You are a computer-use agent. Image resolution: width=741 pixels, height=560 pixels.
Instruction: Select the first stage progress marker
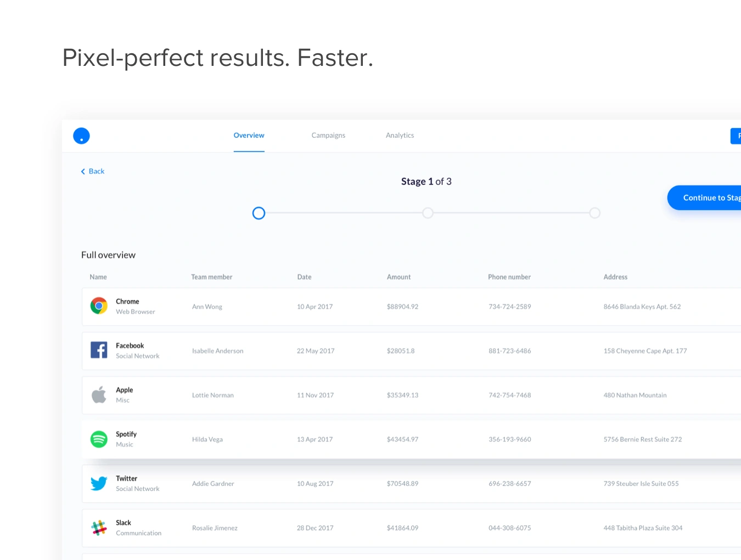tap(259, 213)
